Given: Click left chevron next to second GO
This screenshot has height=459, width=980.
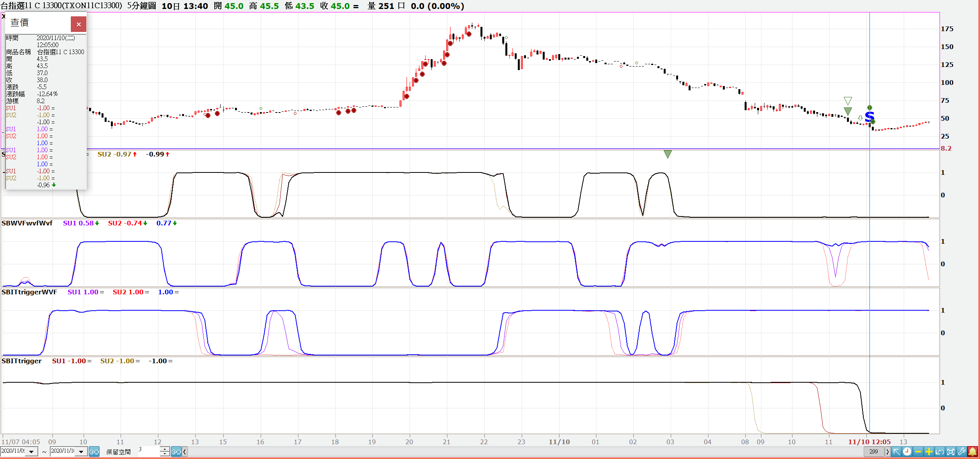Looking at the screenshot, I should (x=185, y=452).
